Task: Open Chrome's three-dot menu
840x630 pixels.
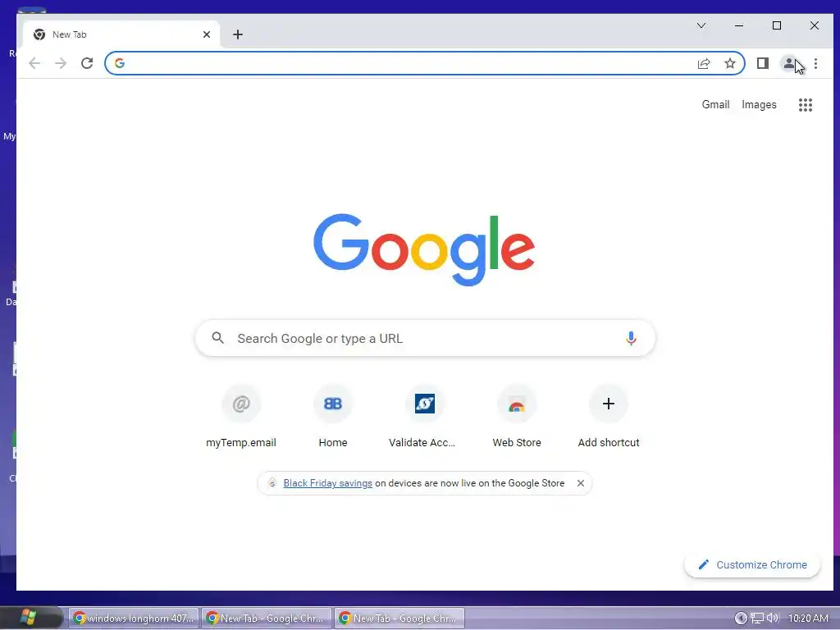Action: [x=815, y=64]
